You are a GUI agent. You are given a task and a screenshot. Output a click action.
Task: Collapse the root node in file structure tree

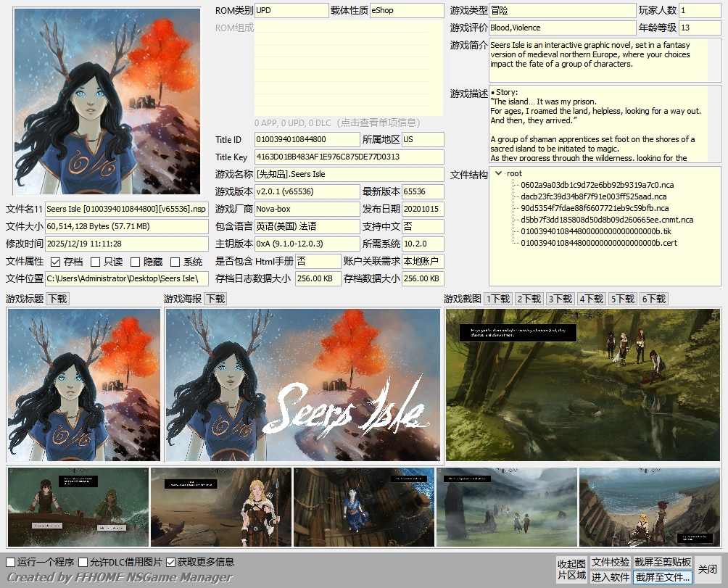click(498, 173)
